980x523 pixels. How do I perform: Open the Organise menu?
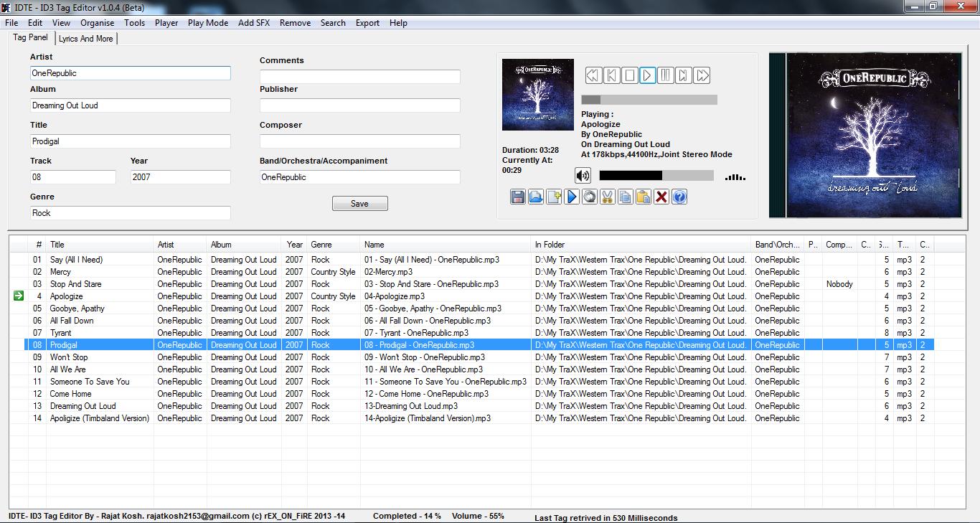[x=98, y=22]
